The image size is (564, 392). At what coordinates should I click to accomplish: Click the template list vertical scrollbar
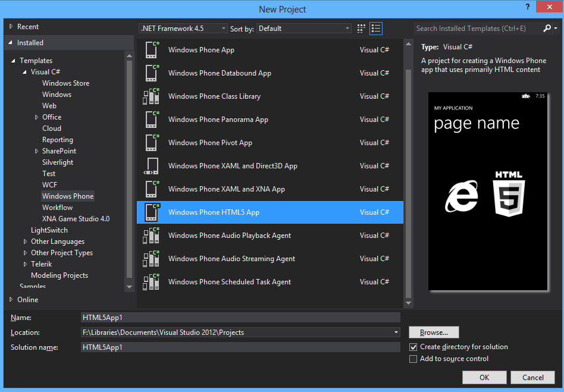pyautogui.click(x=408, y=178)
